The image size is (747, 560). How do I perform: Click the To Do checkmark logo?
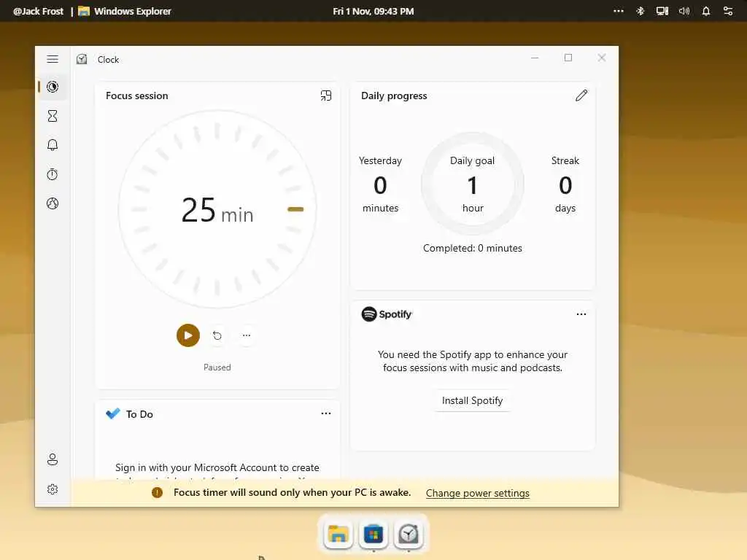[x=113, y=413]
